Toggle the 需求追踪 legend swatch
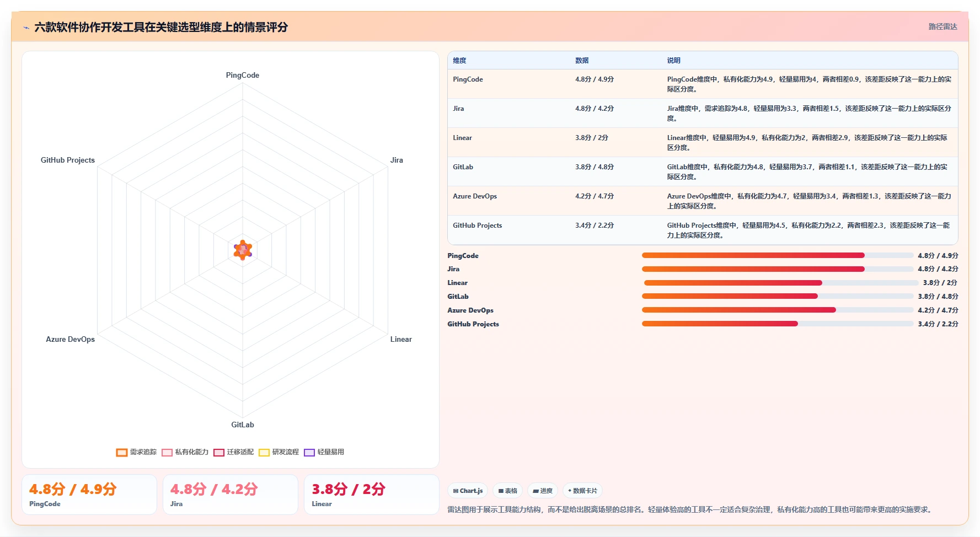 (x=122, y=453)
